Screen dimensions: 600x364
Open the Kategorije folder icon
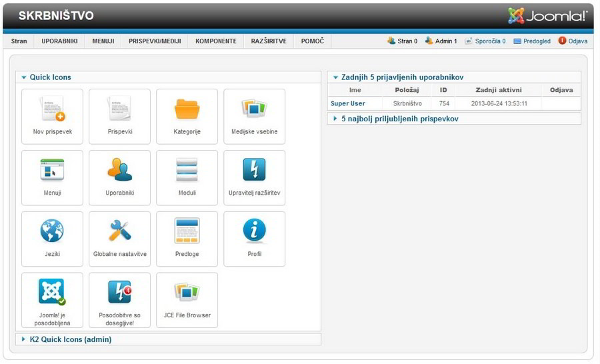(187, 116)
